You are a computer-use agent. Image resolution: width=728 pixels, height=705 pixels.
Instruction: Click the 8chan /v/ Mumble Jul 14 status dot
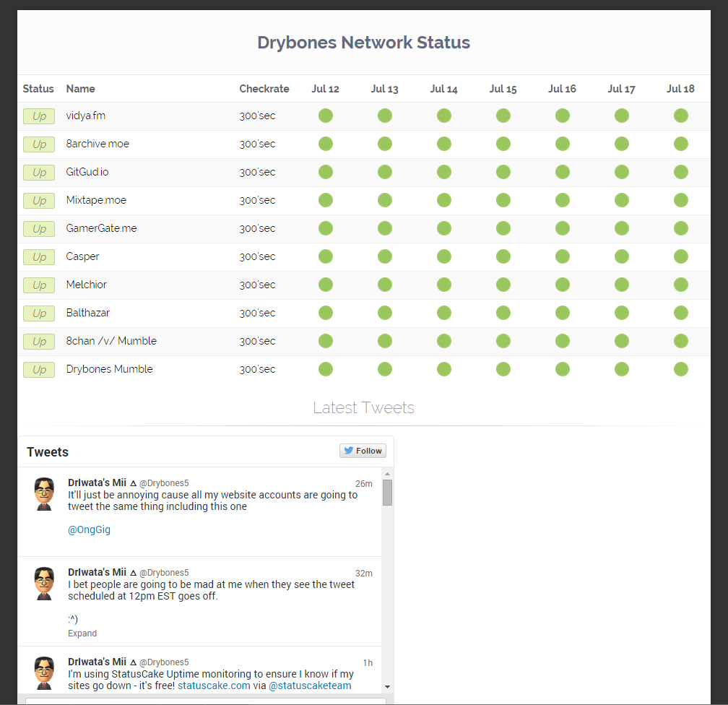click(444, 341)
